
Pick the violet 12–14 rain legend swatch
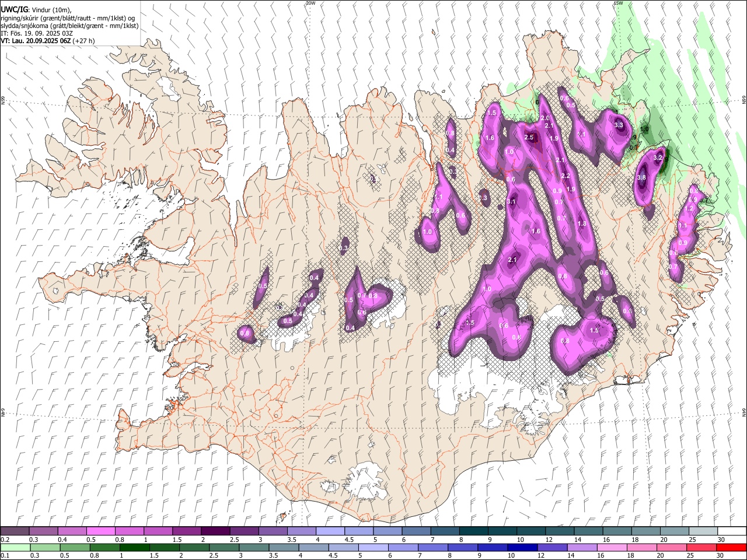[552, 548]
